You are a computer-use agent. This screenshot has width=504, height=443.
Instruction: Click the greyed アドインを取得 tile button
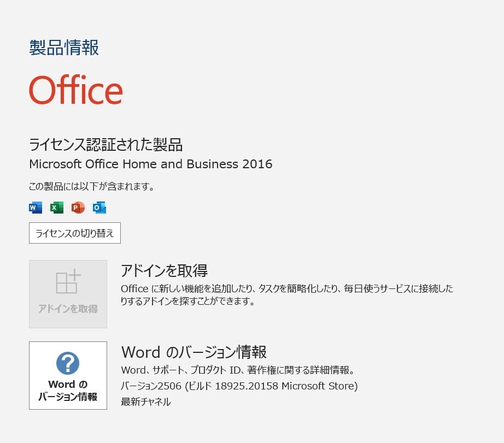click(x=68, y=294)
